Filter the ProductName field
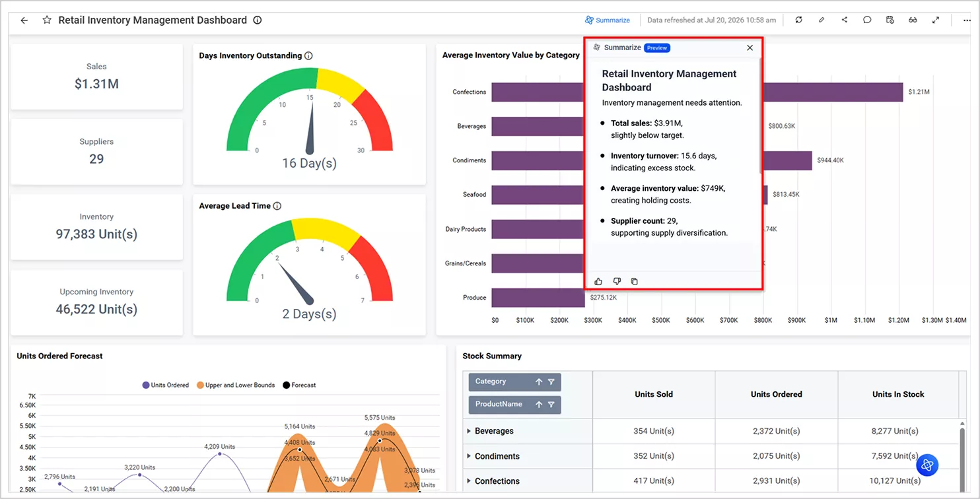Image resolution: width=980 pixels, height=499 pixels. (551, 404)
